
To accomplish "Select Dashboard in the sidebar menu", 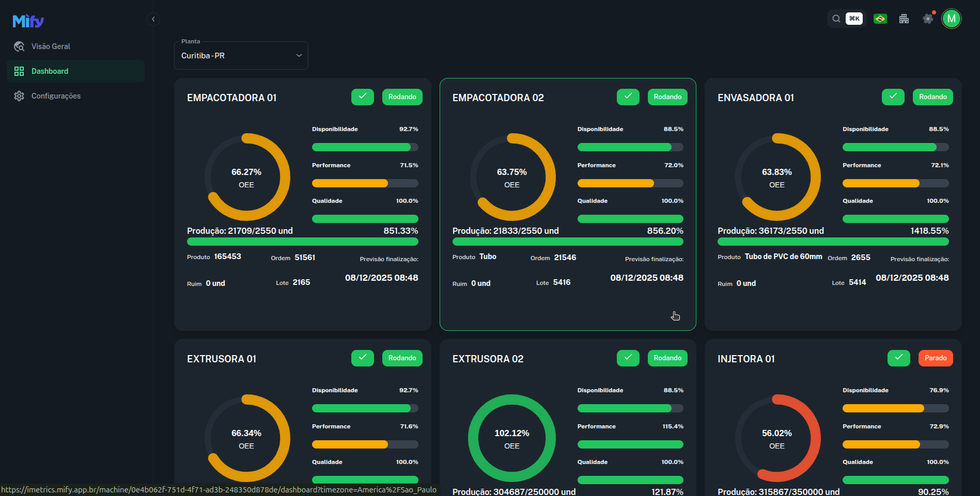I will (x=50, y=71).
